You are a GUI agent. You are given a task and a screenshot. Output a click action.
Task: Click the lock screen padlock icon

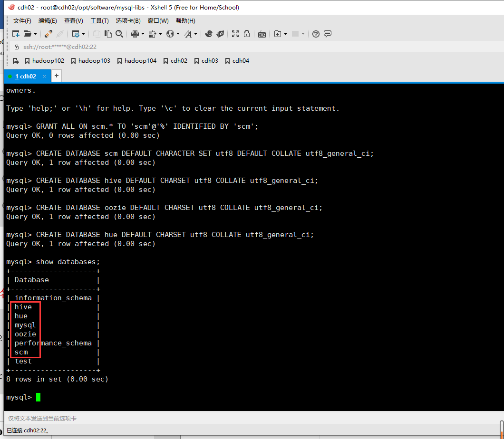(x=247, y=34)
